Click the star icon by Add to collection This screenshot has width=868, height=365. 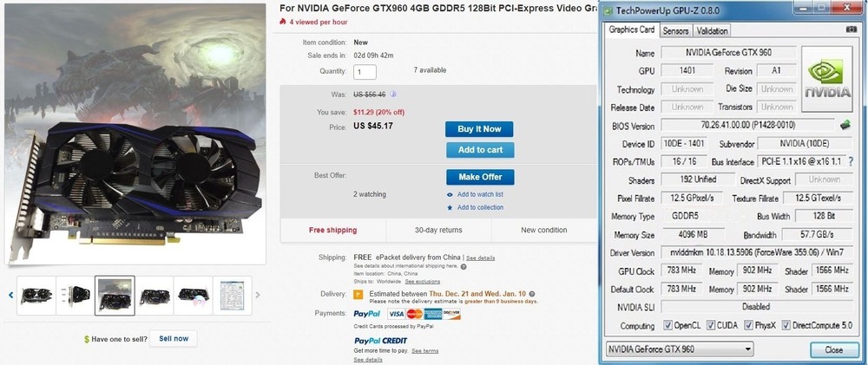click(450, 207)
